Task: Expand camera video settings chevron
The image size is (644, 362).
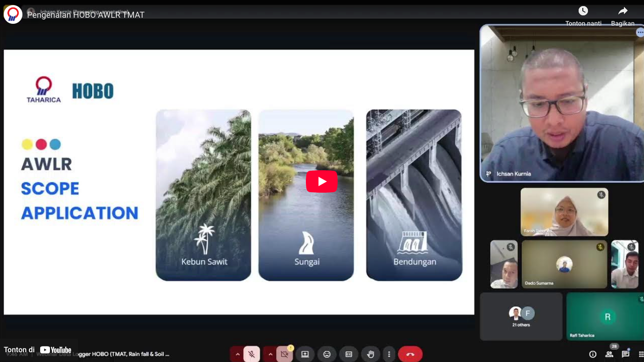Action: click(270, 355)
